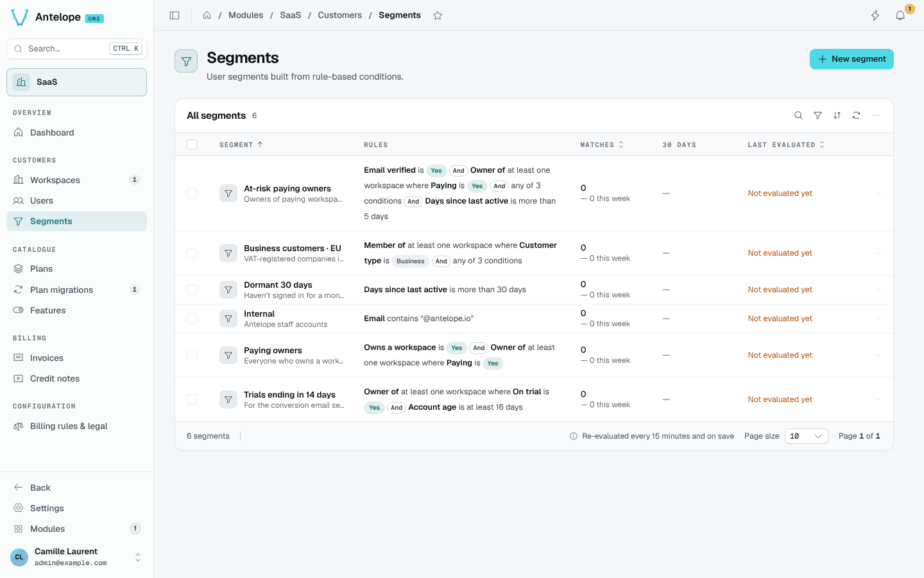924x578 pixels.
Task: Go Back from the sidebar footer
Action: [77, 487]
